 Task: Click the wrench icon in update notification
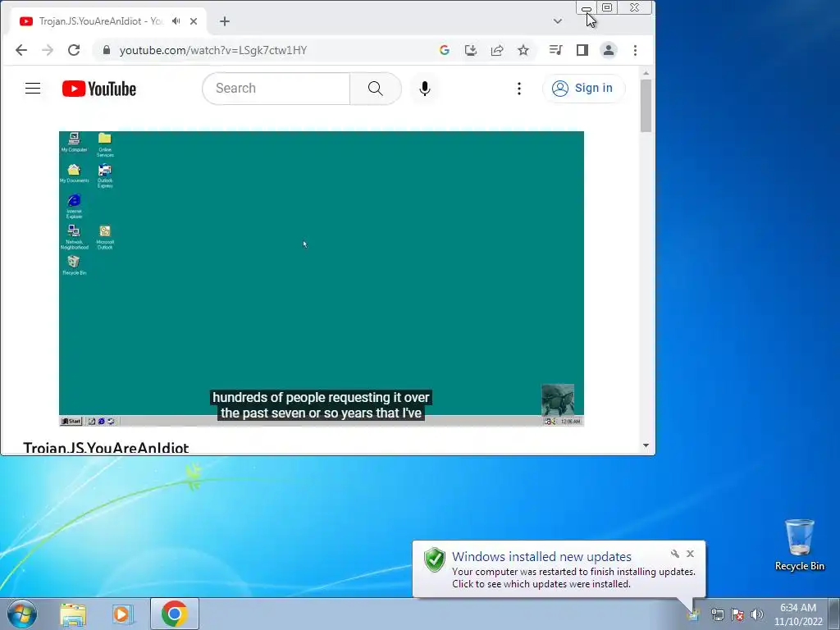[675, 554]
